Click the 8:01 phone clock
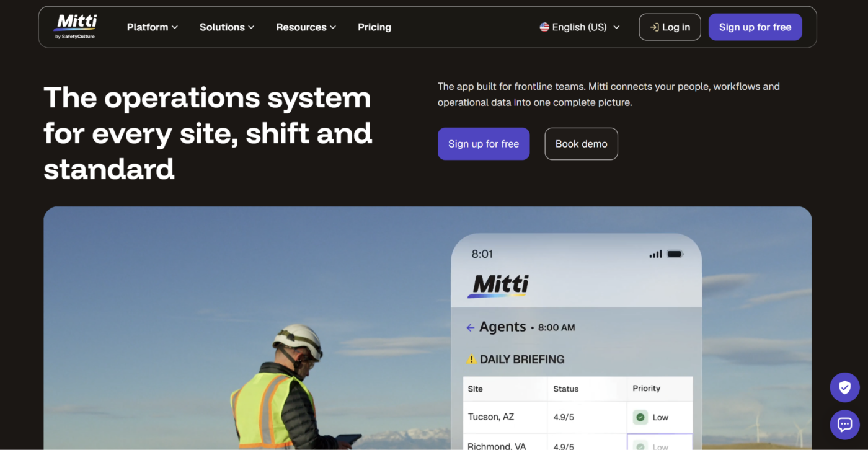Screen dimensions: 868x450 482,254
